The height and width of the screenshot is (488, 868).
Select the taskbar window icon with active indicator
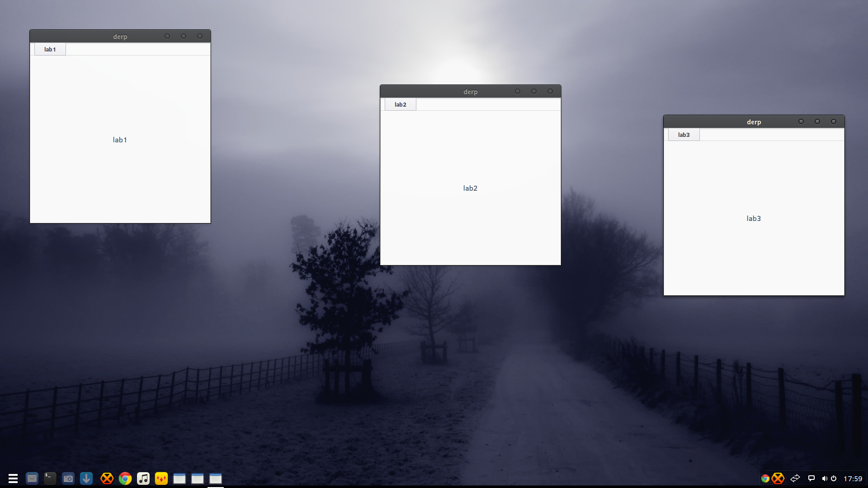[x=216, y=479]
